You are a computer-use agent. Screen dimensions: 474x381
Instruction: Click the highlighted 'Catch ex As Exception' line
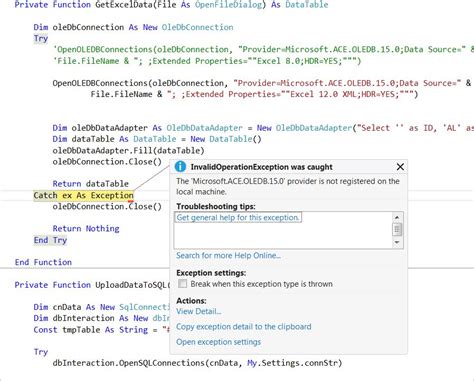pyautogui.click(x=83, y=195)
